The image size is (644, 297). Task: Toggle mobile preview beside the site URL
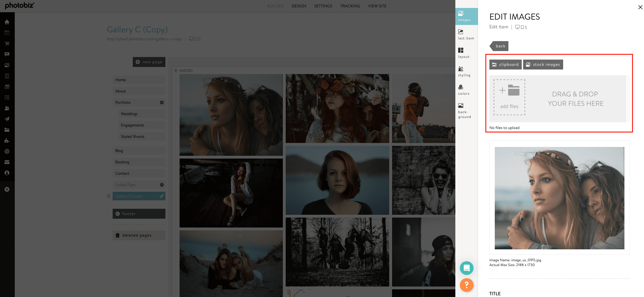coord(199,39)
